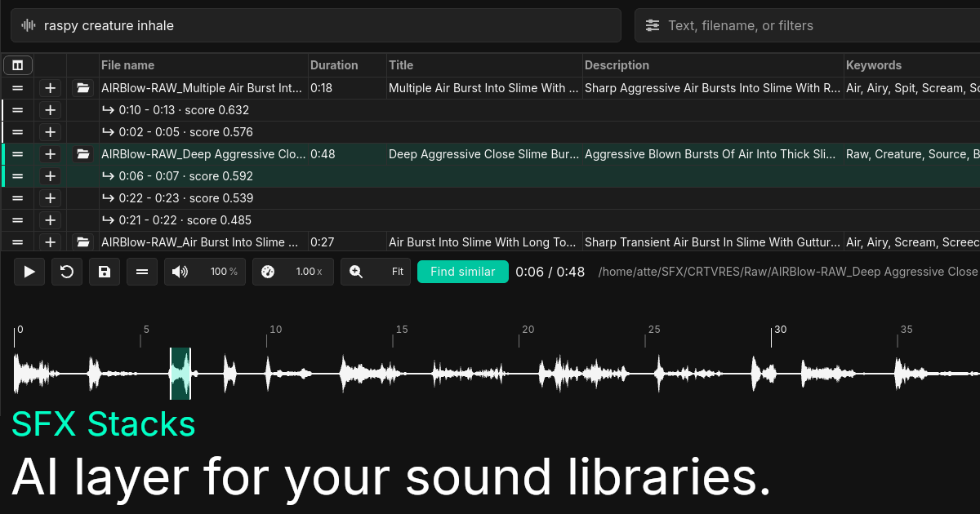Viewport: 980px width, 514px height.
Task: Sort by the Keywords column header
Action: pos(874,65)
